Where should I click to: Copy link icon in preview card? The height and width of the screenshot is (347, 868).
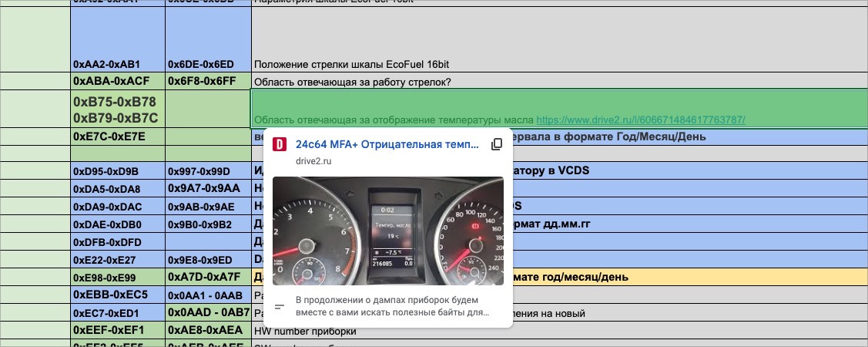[497, 145]
